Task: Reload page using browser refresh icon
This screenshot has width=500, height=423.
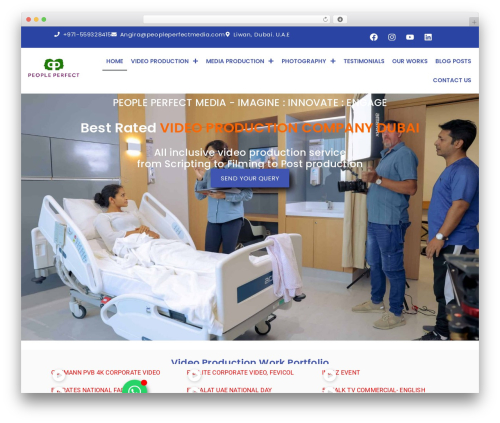Action: pos(325,19)
